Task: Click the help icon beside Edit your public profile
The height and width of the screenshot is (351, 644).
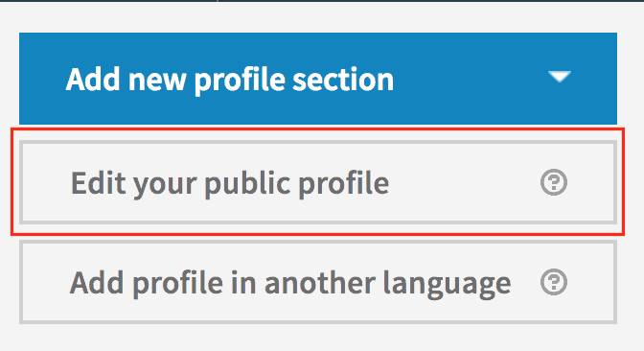Action: 554,182
